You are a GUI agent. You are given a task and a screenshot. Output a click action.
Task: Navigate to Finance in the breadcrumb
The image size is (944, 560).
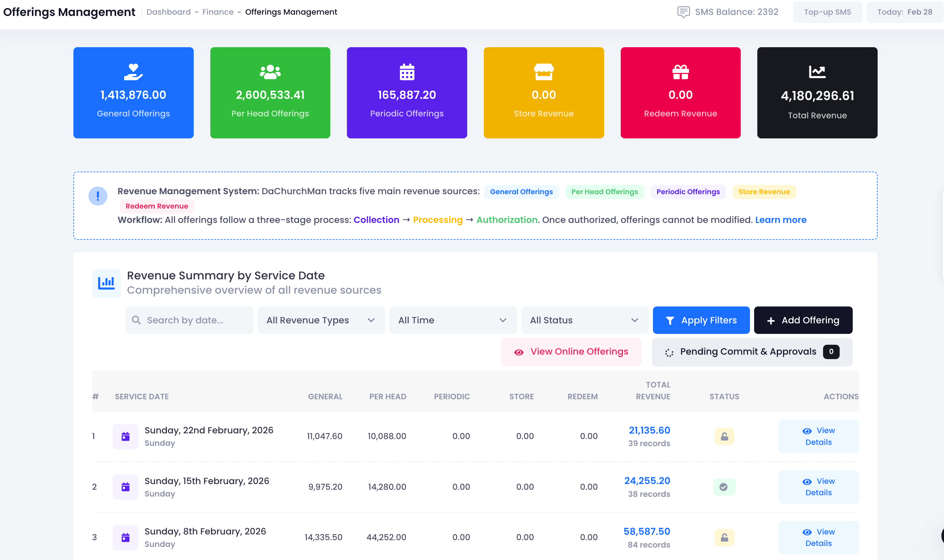coord(218,12)
